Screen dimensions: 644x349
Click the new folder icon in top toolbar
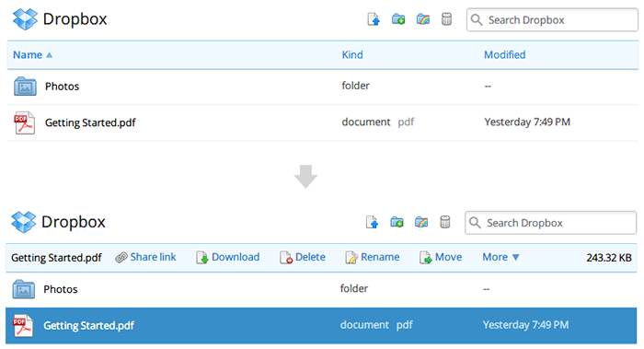point(398,19)
